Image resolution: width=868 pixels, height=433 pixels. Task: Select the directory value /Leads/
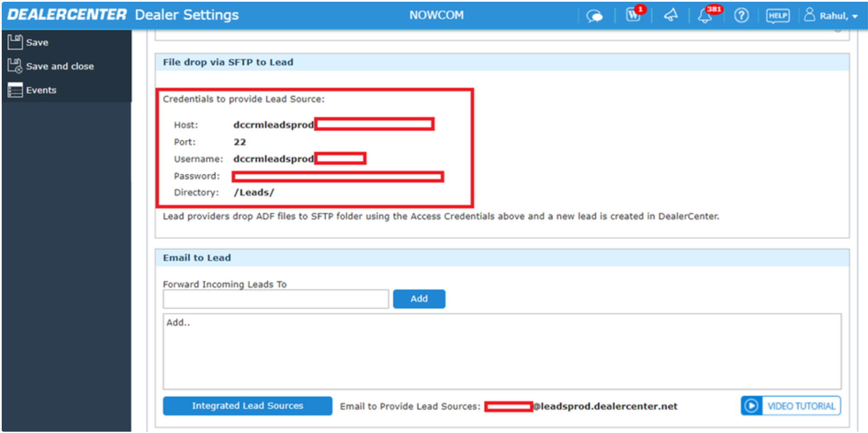coord(254,192)
